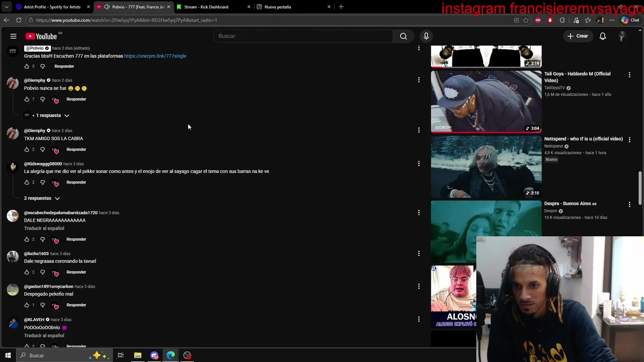Open the YouTube guide hamburger menu
644x362 pixels.
[14, 36]
